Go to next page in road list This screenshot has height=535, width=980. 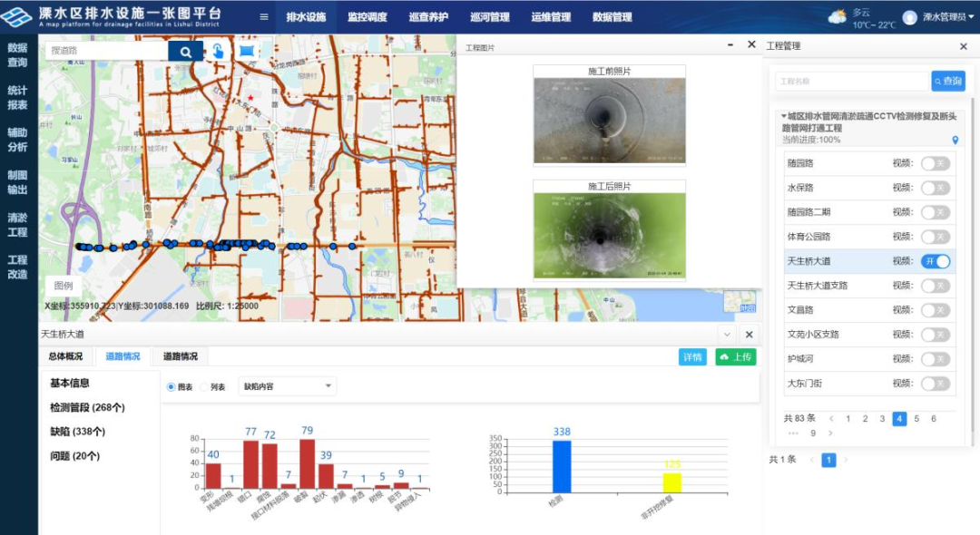tap(830, 433)
